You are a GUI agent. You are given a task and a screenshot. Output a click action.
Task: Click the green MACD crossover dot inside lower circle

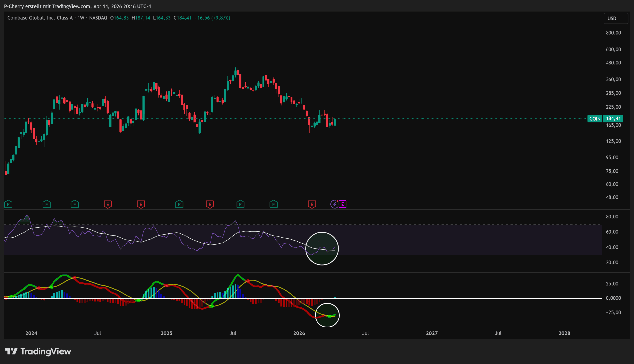(x=330, y=316)
